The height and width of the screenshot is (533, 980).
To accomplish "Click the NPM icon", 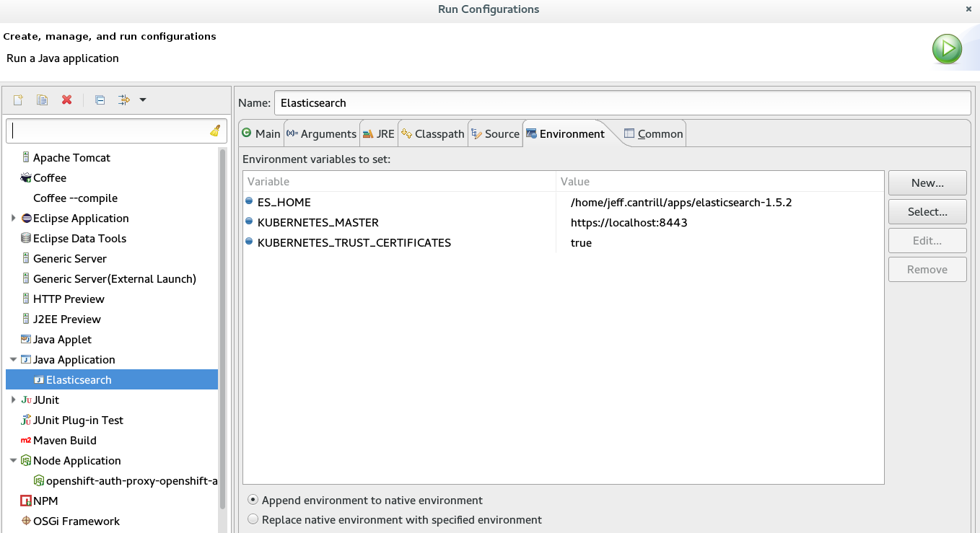I will (26, 501).
